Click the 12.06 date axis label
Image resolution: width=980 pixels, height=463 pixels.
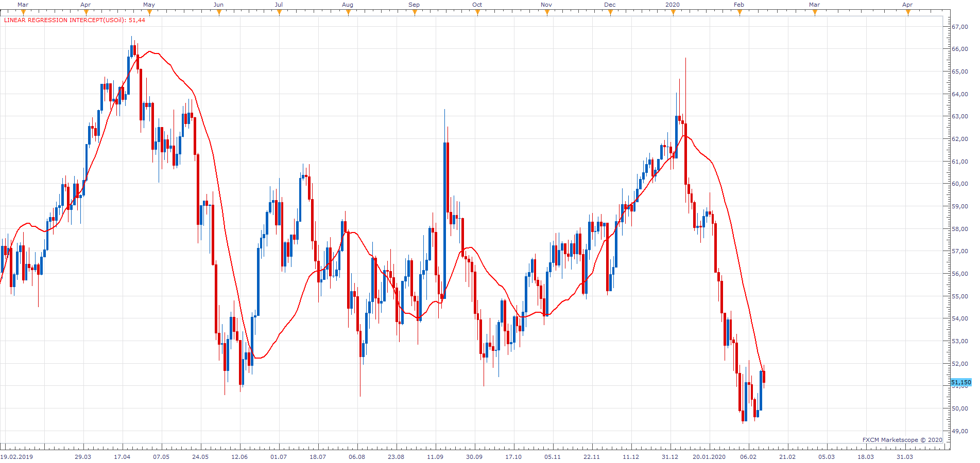(239, 457)
